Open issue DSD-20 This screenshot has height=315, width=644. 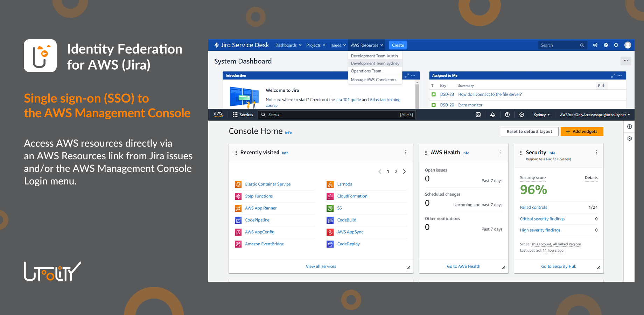(x=447, y=105)
